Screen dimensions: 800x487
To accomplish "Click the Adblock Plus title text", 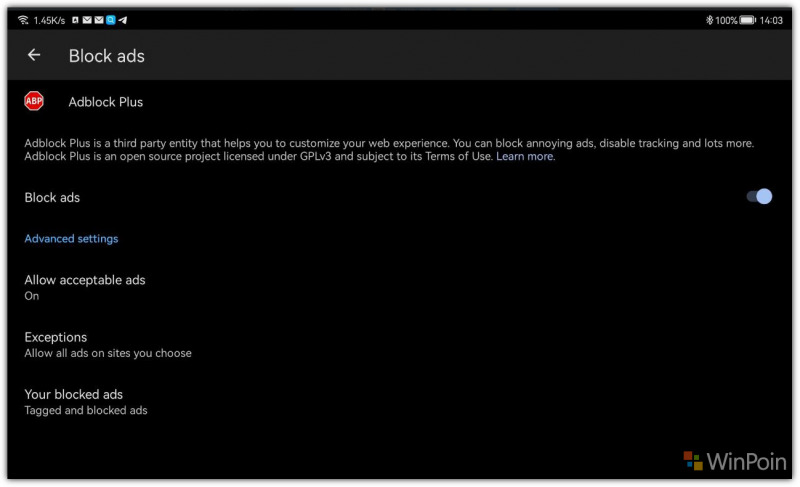I will (x=106, y=102).
